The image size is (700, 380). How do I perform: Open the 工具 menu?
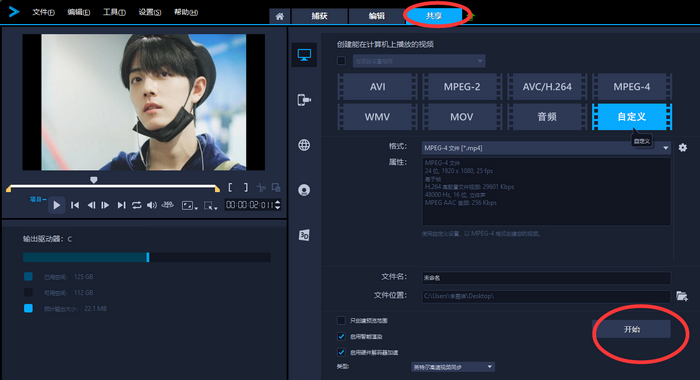pyautogui.click(x=114, y=12)
